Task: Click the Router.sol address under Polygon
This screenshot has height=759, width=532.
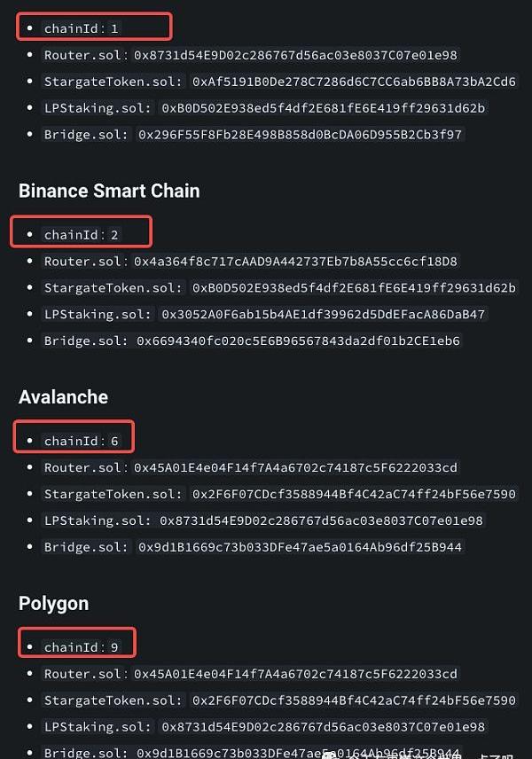Action: pos(295,674)
